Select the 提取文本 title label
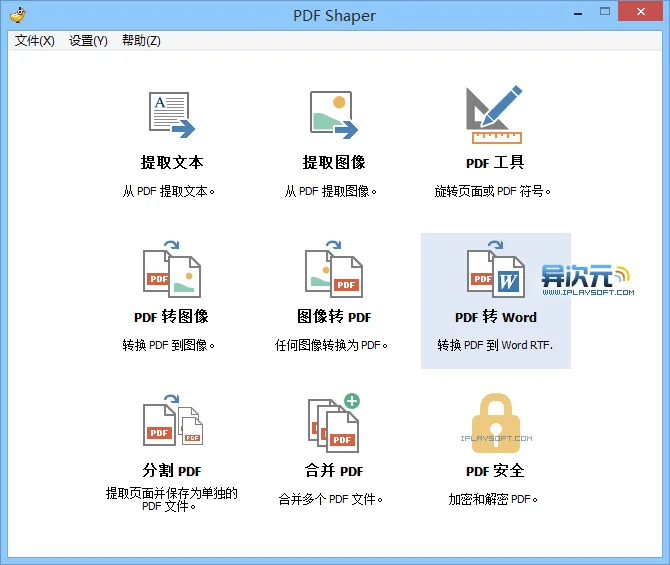The width and height of the screenshot is (670, 565). (172, 162)
